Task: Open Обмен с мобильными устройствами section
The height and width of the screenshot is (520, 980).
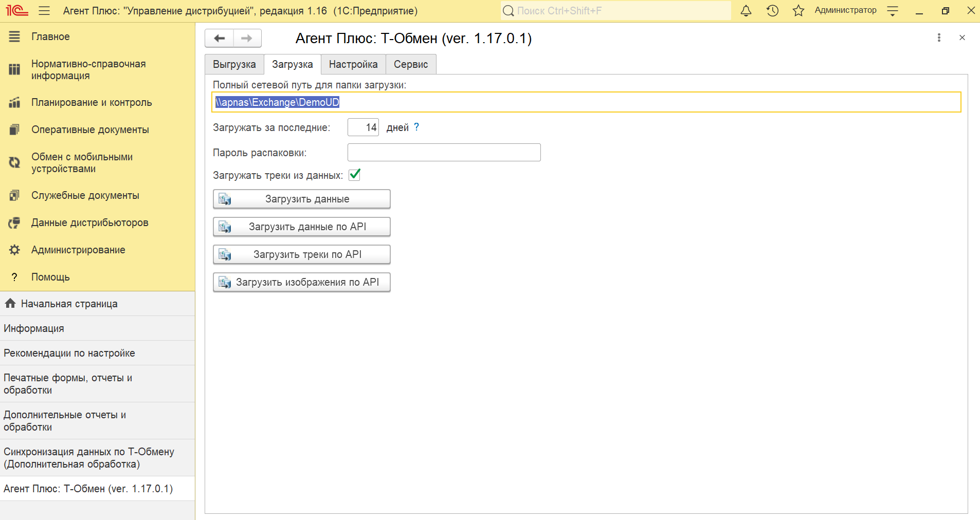Action: [x=97, y=163]
